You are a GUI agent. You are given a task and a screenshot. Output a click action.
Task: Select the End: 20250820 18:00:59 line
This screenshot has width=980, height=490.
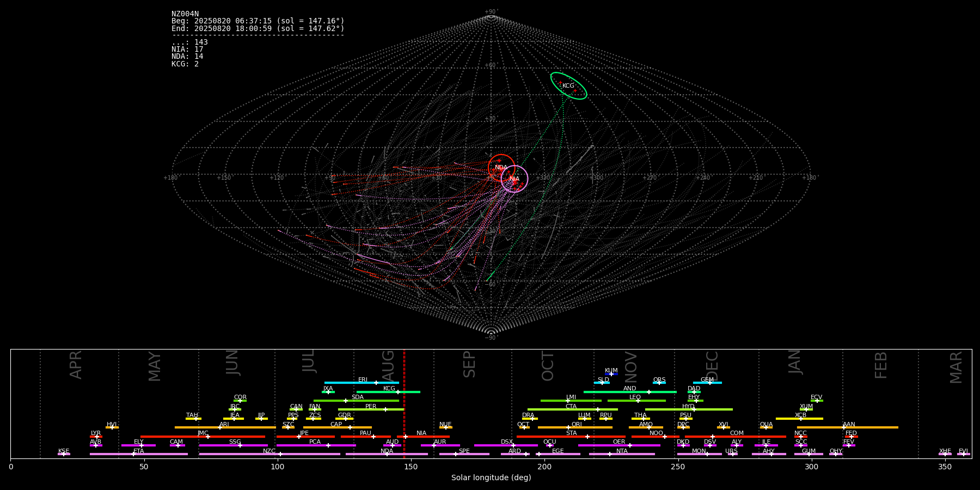tap(258, 28)
